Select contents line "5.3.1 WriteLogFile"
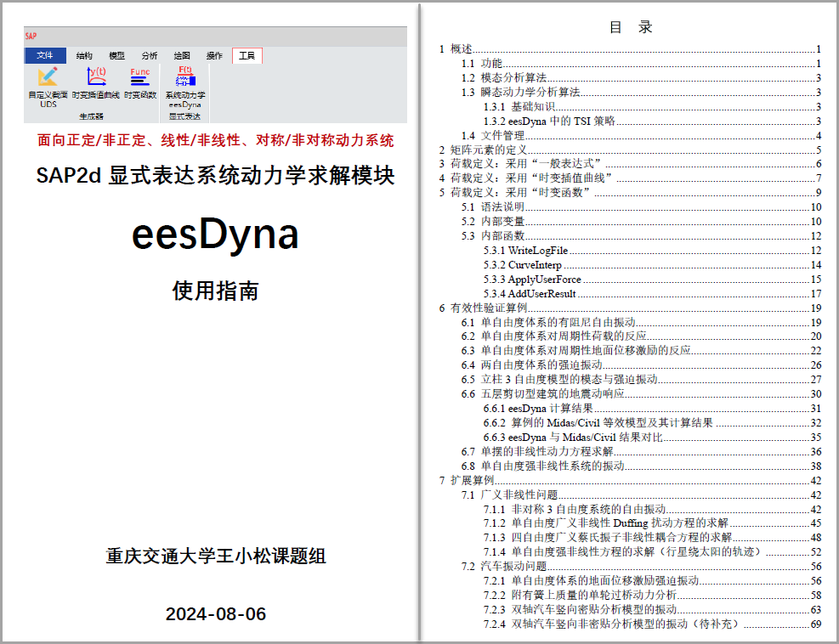Viewport: 839px width, 644px height. [653, 251]
